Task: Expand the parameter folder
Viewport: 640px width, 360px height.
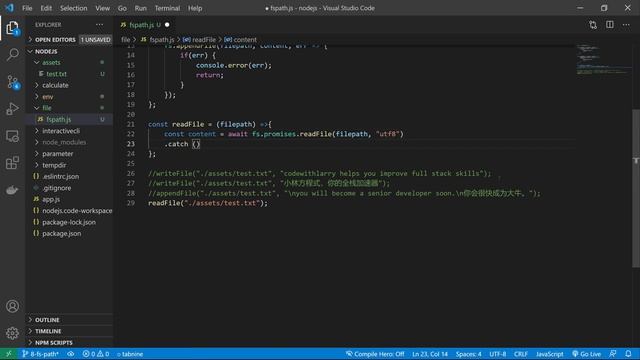Action: (58, 154)
